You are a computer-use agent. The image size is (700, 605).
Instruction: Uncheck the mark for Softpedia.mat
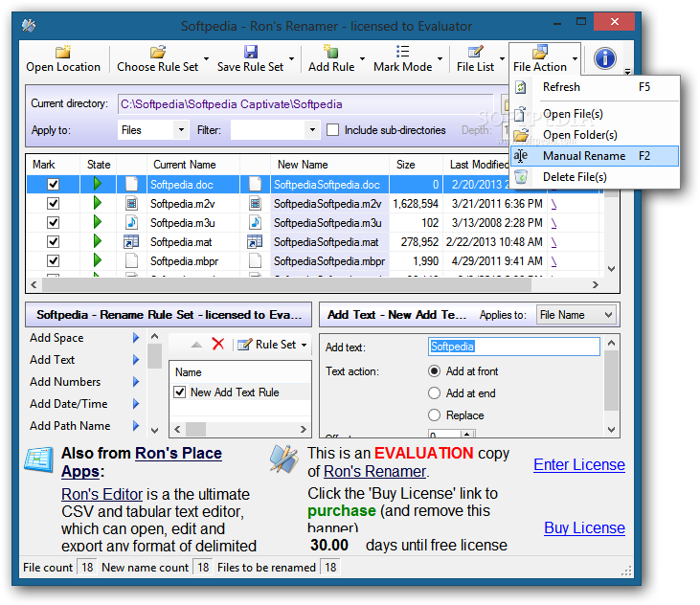coord(53,242)
